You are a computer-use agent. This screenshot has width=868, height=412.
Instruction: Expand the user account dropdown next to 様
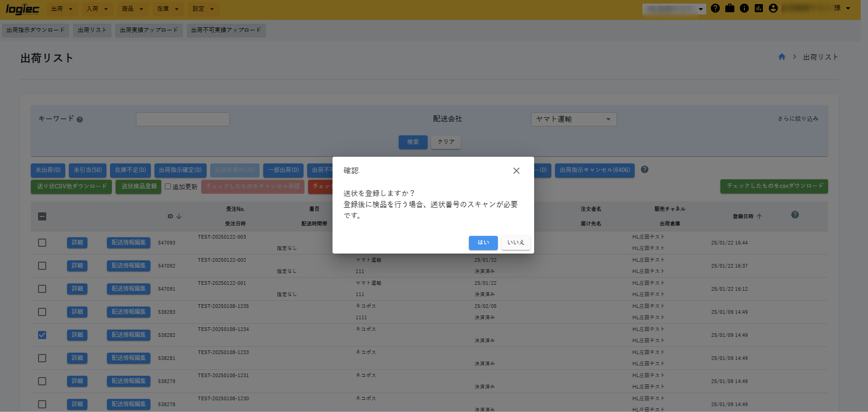tap(849, 8)
